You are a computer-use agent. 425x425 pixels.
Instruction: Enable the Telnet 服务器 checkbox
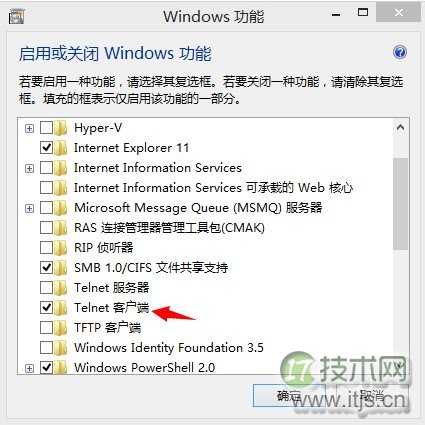click(x=46, y=288)
